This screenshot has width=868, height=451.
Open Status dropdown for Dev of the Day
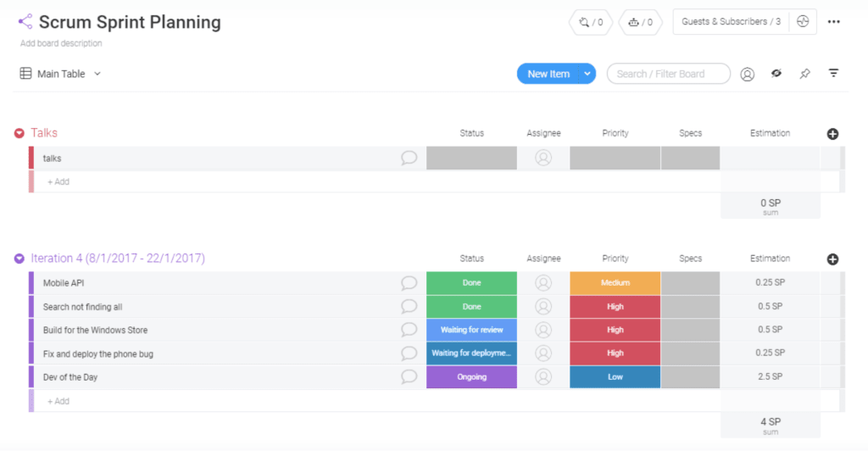(471, 377)
